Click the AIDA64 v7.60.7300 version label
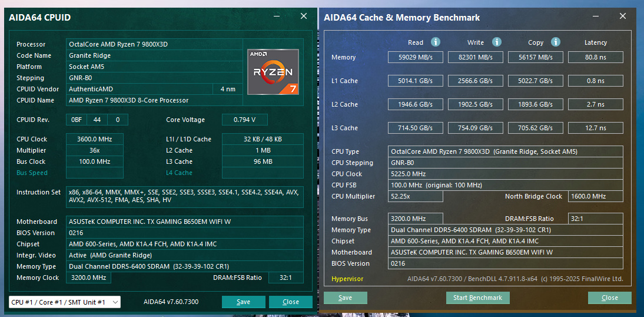Screen dimensions: 644x317 pos(171,302)
